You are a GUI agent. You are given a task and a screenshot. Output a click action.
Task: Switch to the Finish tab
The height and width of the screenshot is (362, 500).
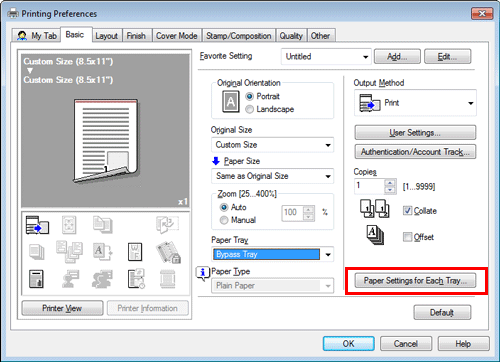click(136, 36)
